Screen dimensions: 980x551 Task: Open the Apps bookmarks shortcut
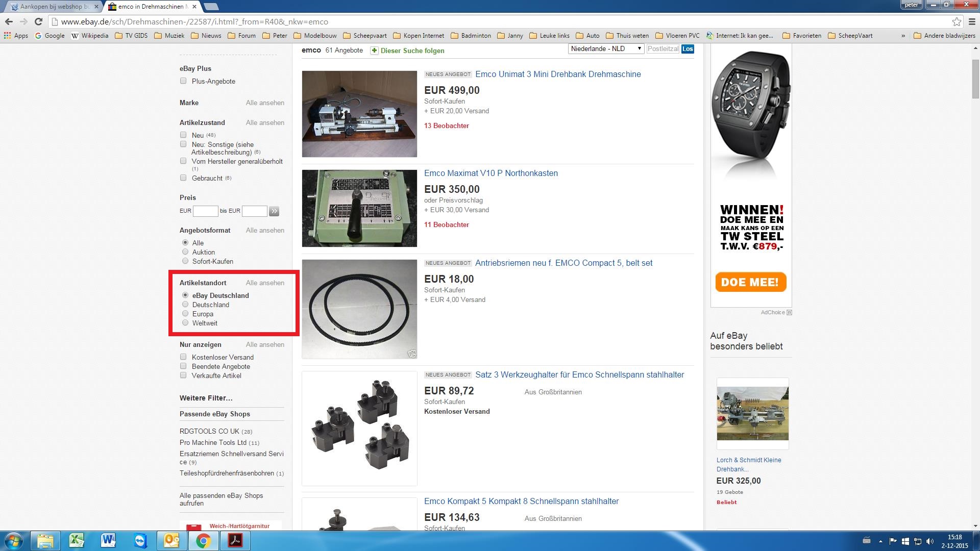(16, 36)
